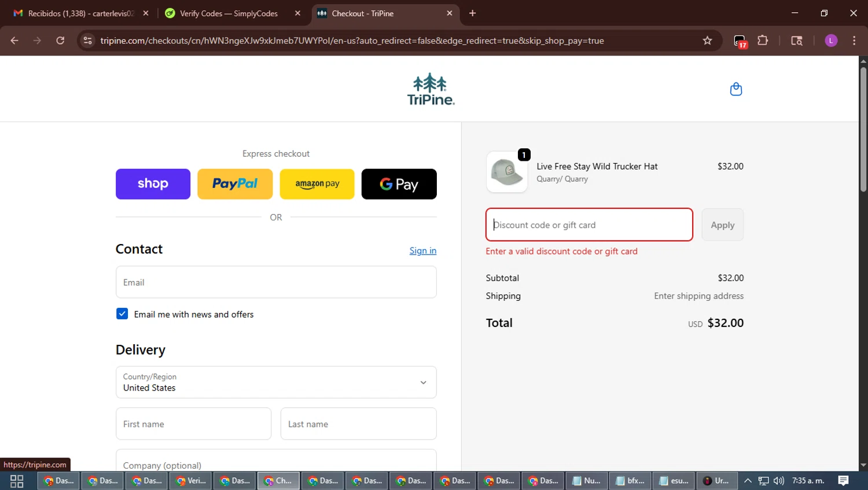Uncheck Email me with news and offers

[x=122, y=314]
